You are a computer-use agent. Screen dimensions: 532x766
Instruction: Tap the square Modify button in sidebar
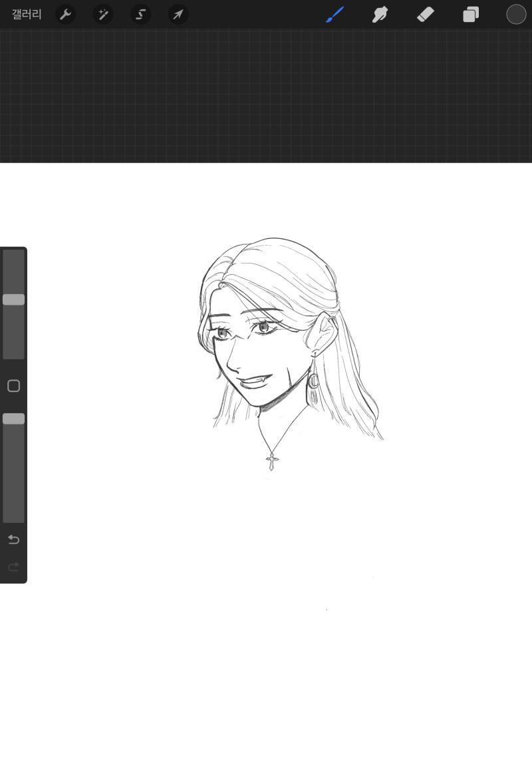pos(14,386)
